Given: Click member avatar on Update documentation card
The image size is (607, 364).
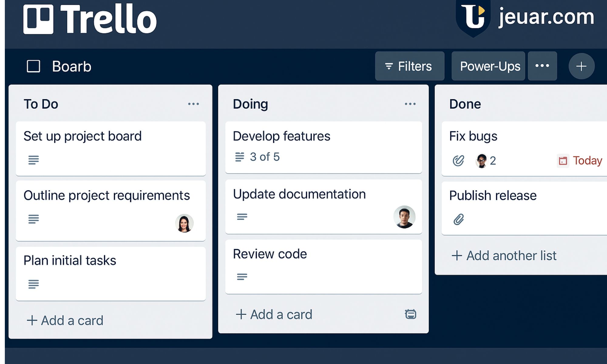Looking at the screenshot, I should (x=404, y=217).
